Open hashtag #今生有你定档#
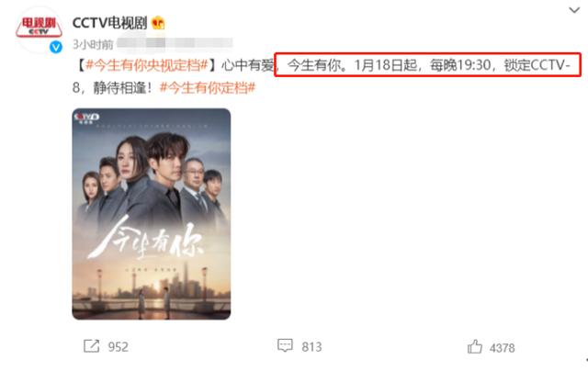Image resolution: width=588 pixels, height=371 pixels. (x=208, y=87)
